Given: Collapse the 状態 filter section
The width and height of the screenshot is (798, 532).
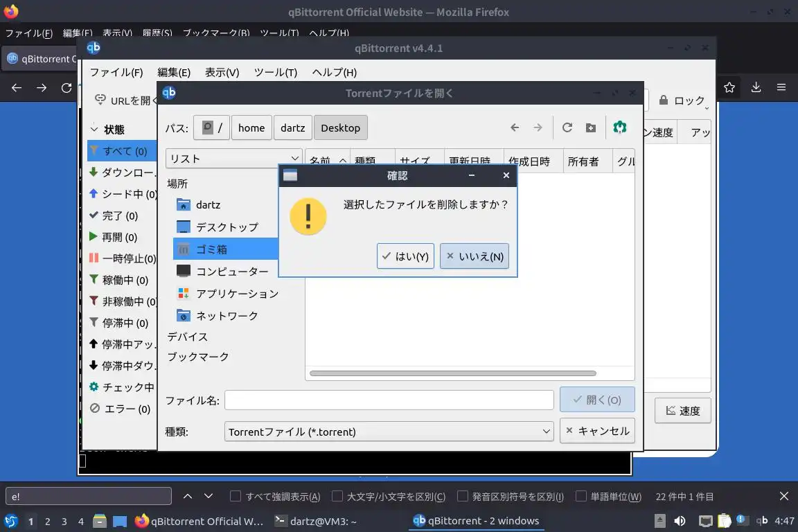Looking at the screenshot, I should [x=94, y=129].
